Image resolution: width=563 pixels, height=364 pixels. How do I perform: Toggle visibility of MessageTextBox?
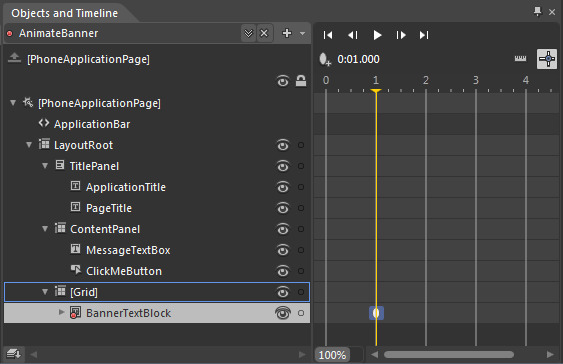tap(283, 250)
